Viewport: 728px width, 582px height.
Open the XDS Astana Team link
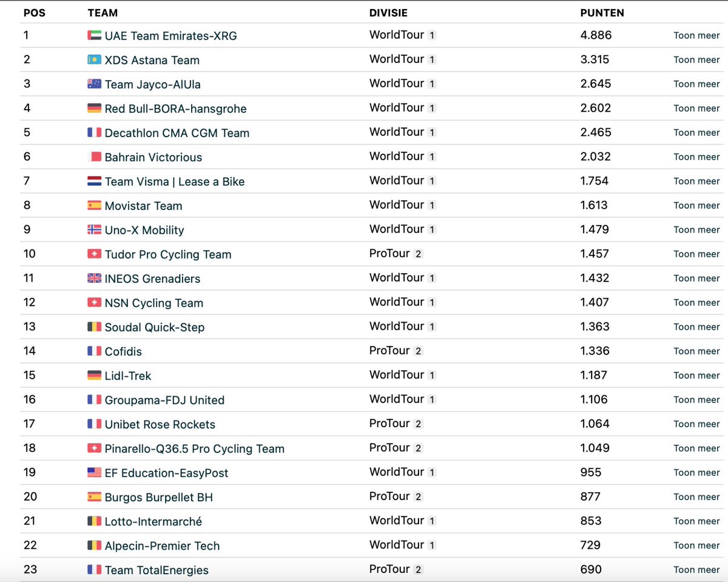point(152,60)
